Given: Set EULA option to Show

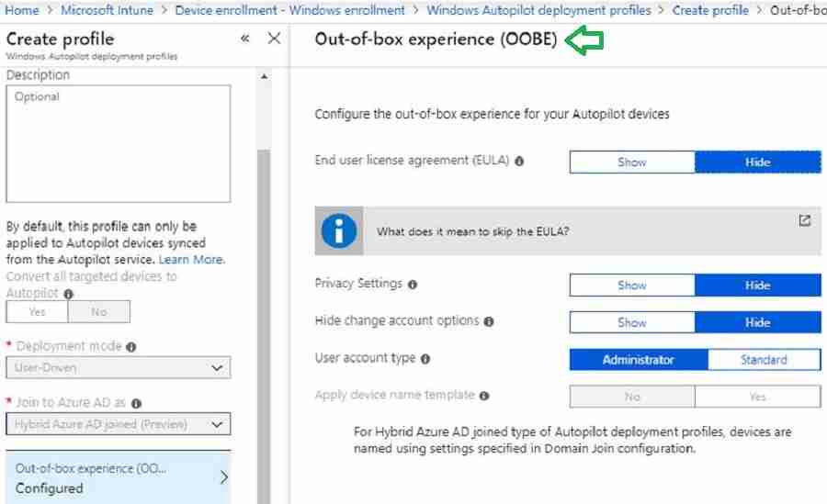Looking at the screenshot, I should [x=632, y=162].
